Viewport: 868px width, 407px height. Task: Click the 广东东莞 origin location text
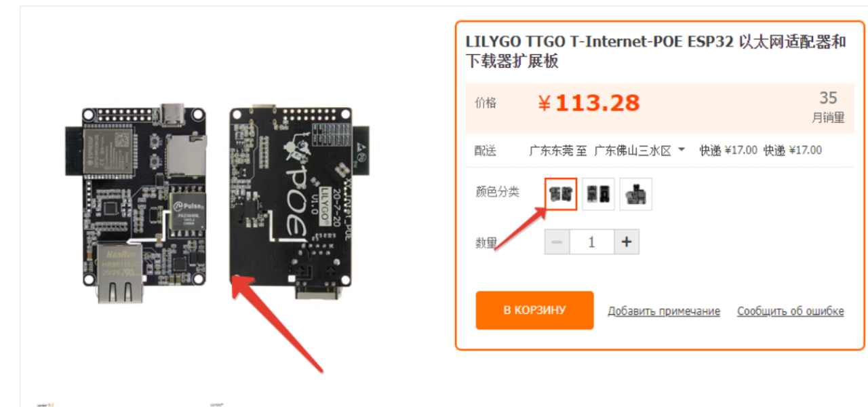point(551,151)
